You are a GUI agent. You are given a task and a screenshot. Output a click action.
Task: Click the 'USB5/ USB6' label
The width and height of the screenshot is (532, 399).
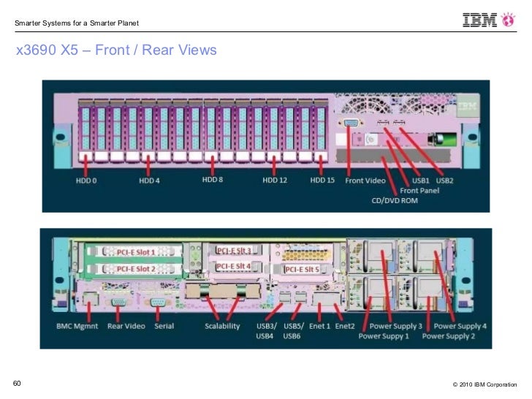[294, 331]
